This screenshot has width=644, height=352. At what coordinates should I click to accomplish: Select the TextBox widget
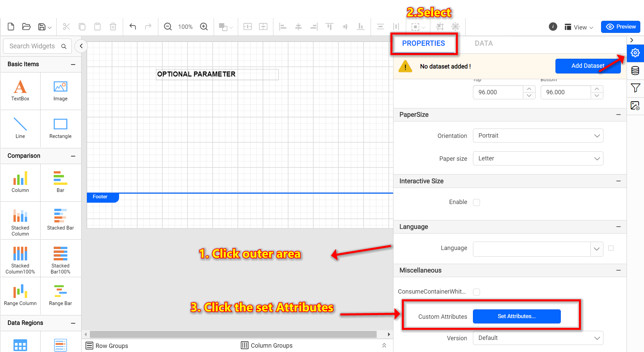pos(20,91)
